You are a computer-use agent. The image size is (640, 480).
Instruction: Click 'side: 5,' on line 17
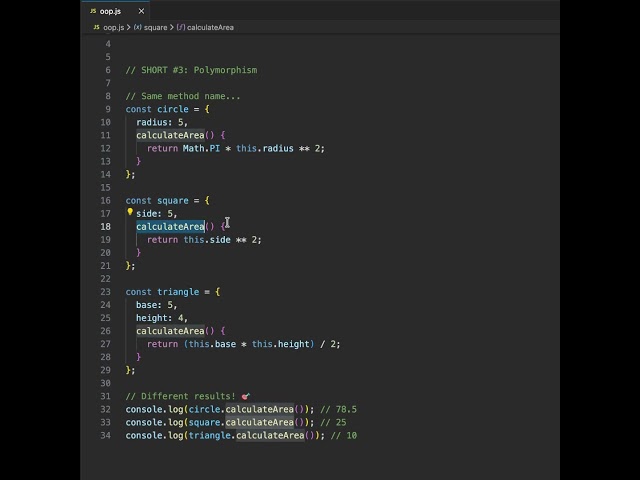[x=157, y=213]
